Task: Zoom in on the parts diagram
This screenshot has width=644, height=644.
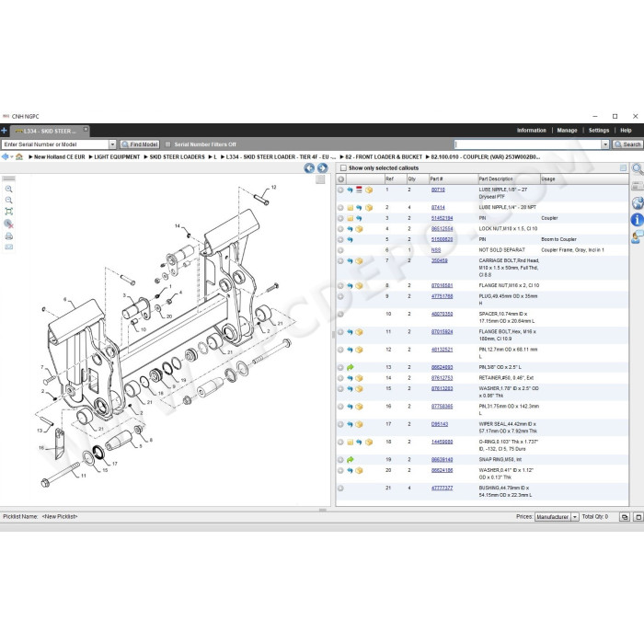Action: tap(8, 189)
